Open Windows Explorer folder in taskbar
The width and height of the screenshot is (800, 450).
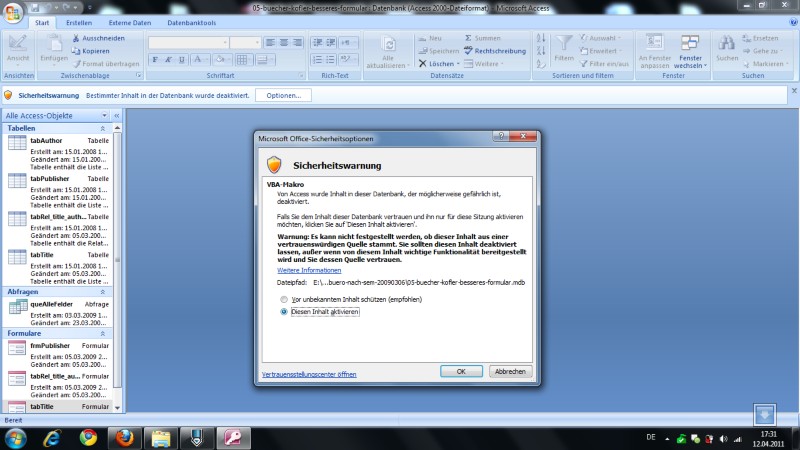[x=161, y=438]
